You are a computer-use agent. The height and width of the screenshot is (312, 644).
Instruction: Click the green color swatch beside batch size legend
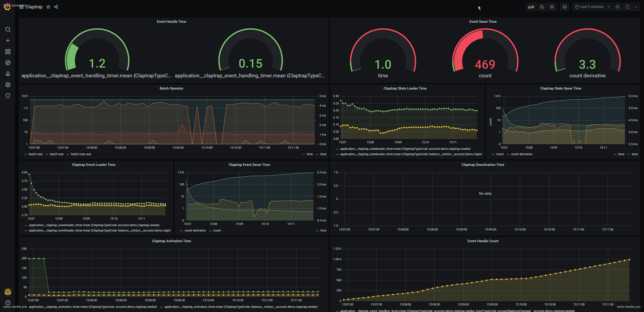pos(26,154)
